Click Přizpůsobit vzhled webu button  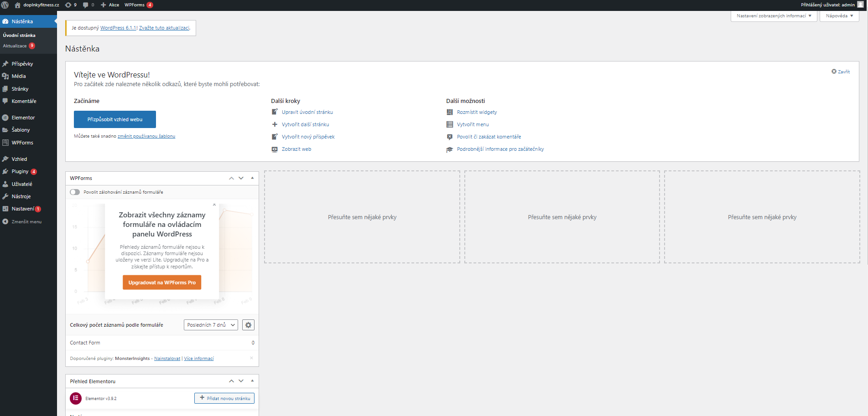(115, 119)
